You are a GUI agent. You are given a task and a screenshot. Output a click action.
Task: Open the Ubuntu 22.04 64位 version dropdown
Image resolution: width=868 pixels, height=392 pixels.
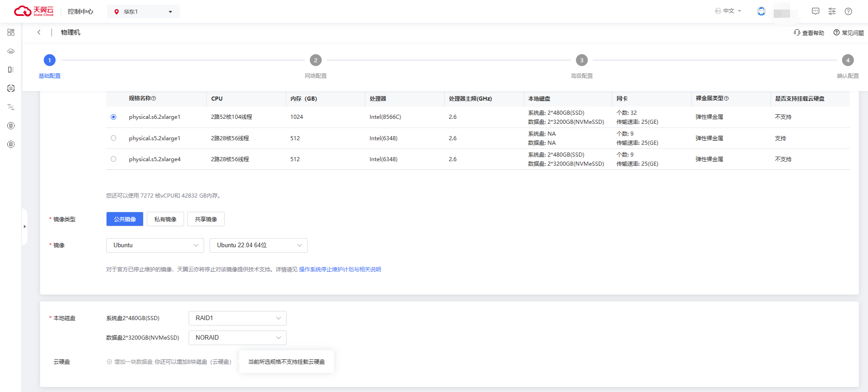pos(258,245)
